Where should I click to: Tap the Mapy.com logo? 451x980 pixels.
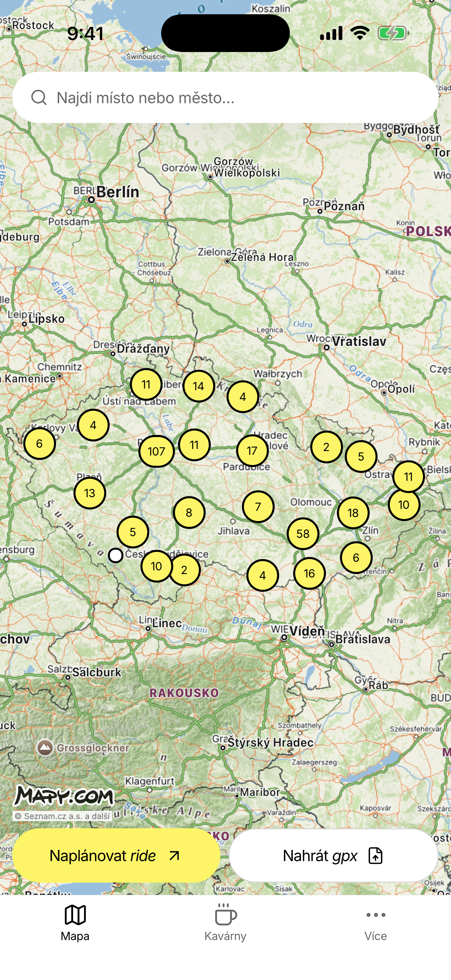click(x=64, y=795)
